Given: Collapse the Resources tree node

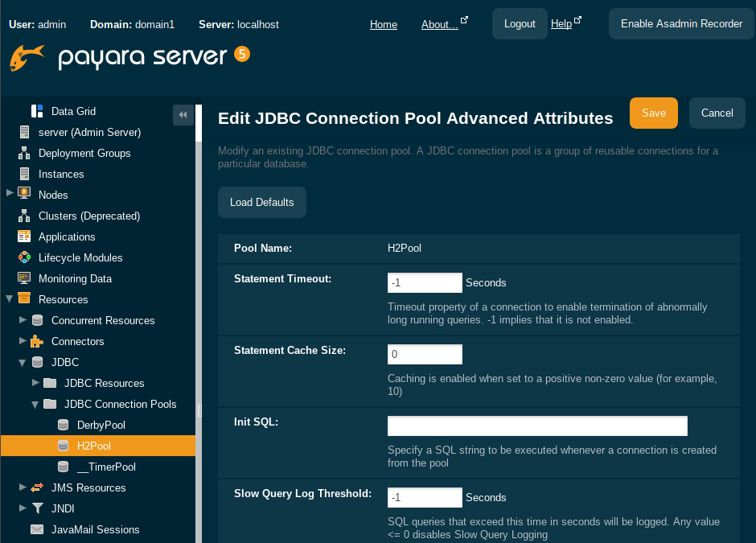Looking at the screenshot, I should point(10,299).
